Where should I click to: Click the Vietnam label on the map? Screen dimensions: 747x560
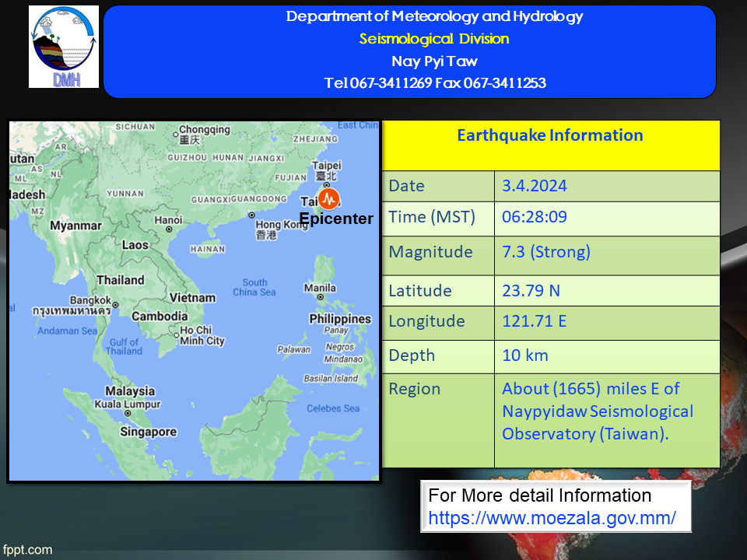[192, 298]
